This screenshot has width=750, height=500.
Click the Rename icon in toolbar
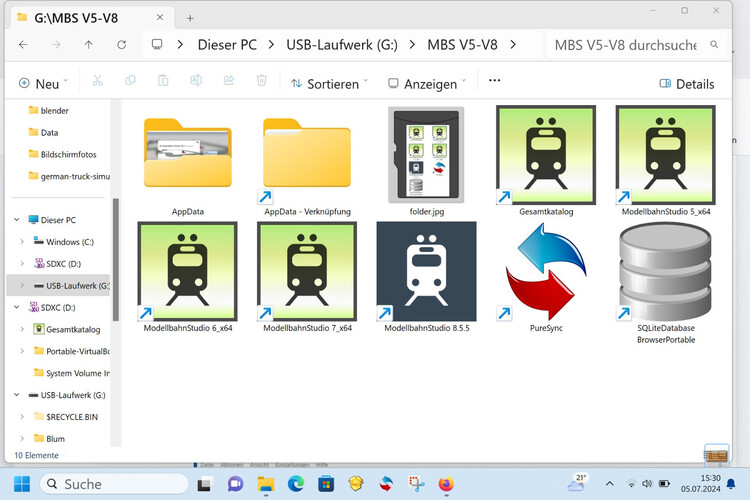point(196,80)
